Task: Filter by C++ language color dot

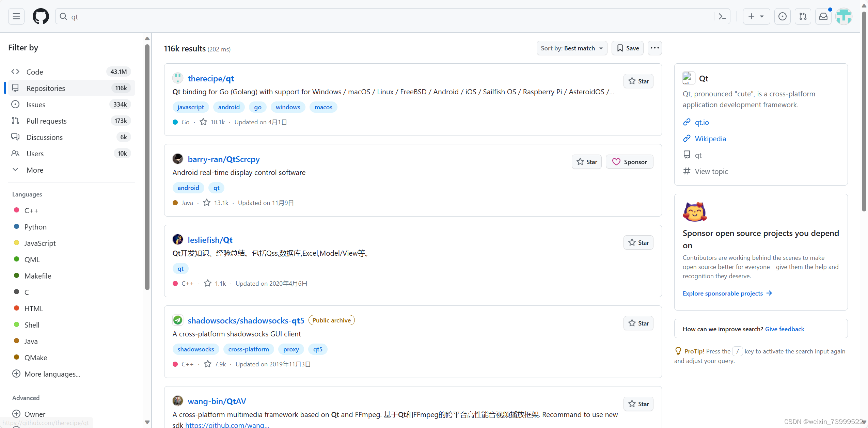Action: pyautogui.click(x=16, y=210)
